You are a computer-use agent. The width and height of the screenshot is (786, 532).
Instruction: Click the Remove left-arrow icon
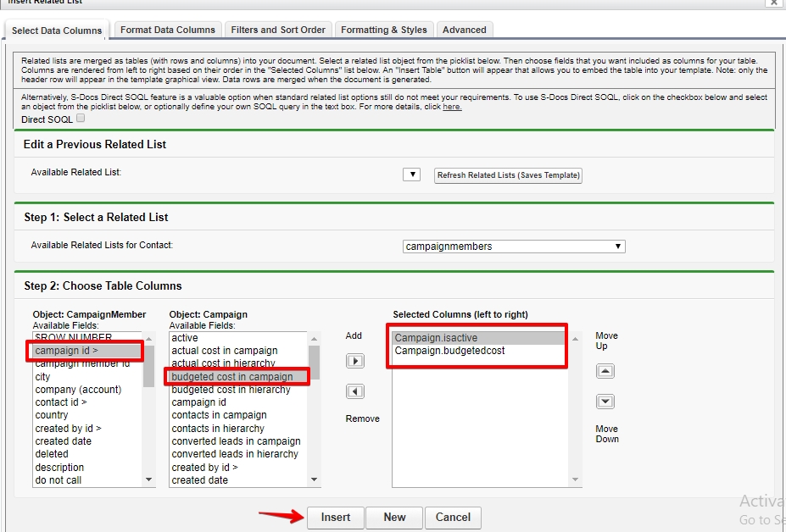pos(355,390)
